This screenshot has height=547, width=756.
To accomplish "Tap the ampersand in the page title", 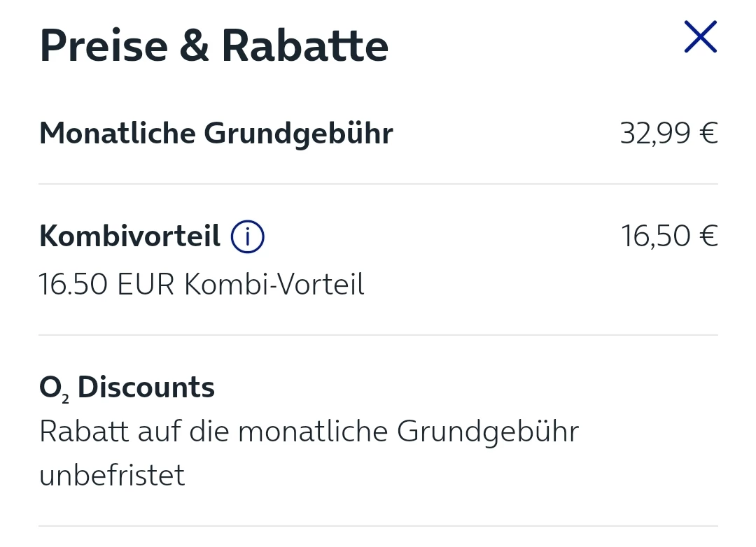I will pos(195,46).
